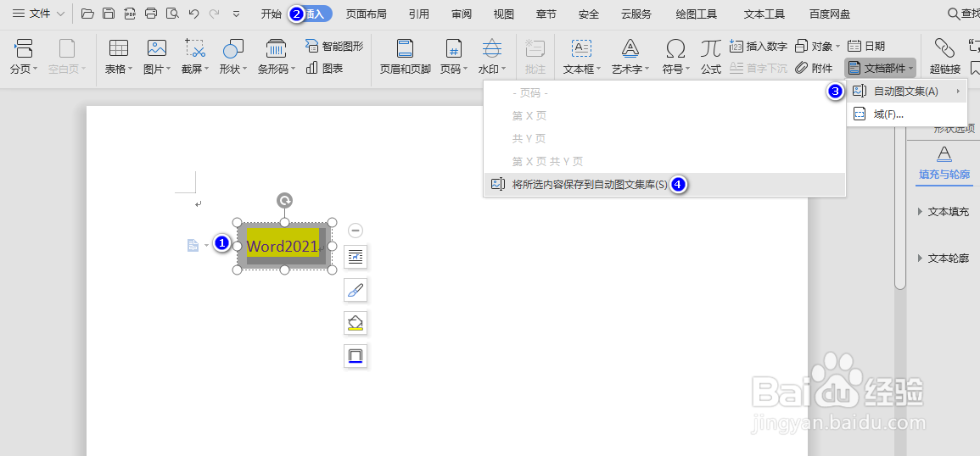Expand the 文本轮廓 section
This screenshot has height=456, width=980.
[944, 258]
